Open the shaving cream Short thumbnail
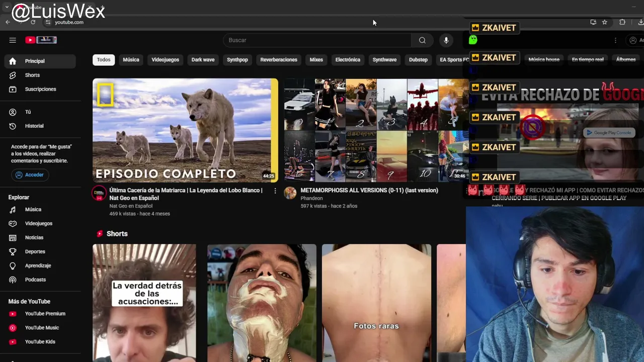 (x=262, y=303)
